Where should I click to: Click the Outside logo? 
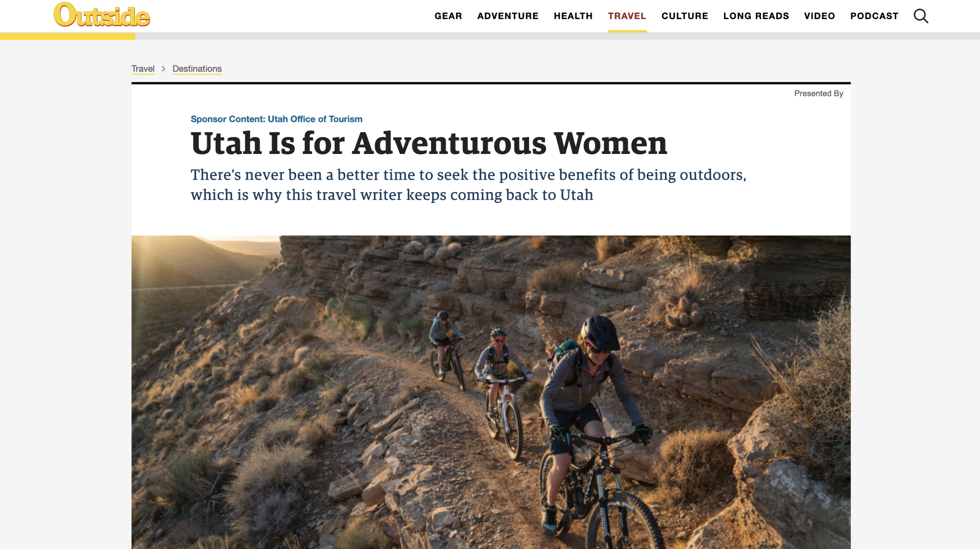point(102,15)
